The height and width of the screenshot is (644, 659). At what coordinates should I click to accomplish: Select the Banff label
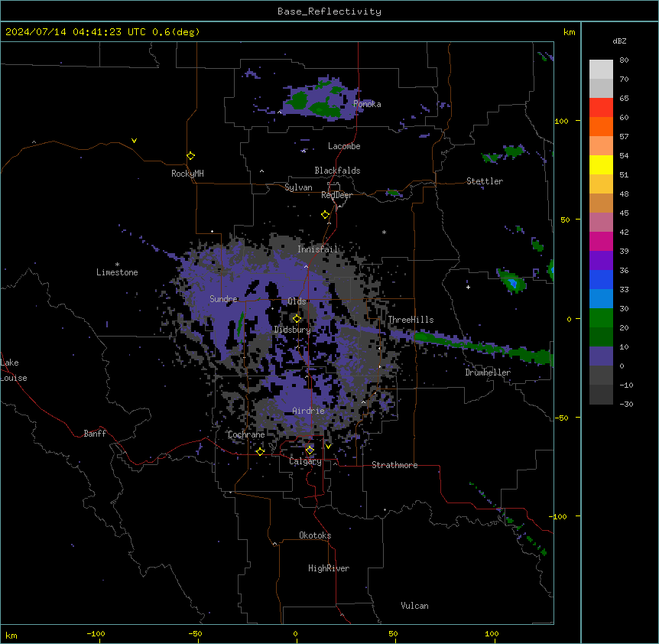pyautogui.click(x=95, y=434)
